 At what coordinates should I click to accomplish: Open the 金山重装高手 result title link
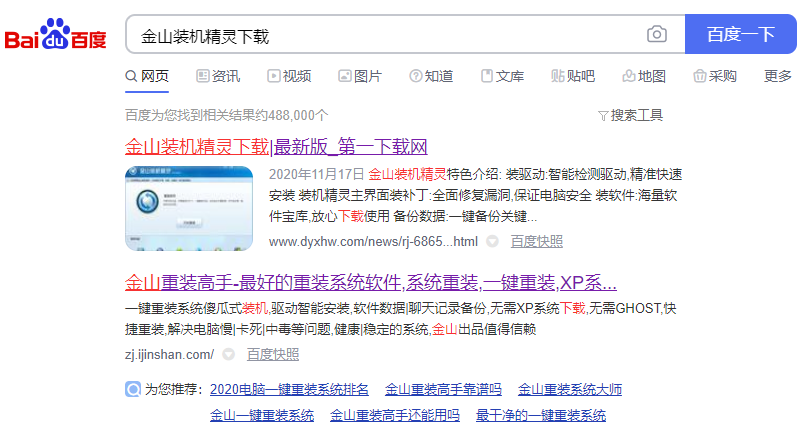pyautogui.click(x=370, y=281)
